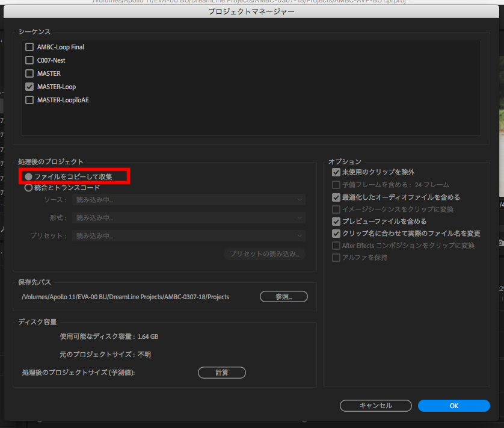Click プリセットの読み込み button
504x428 pixels.
[x=265, y=254]
